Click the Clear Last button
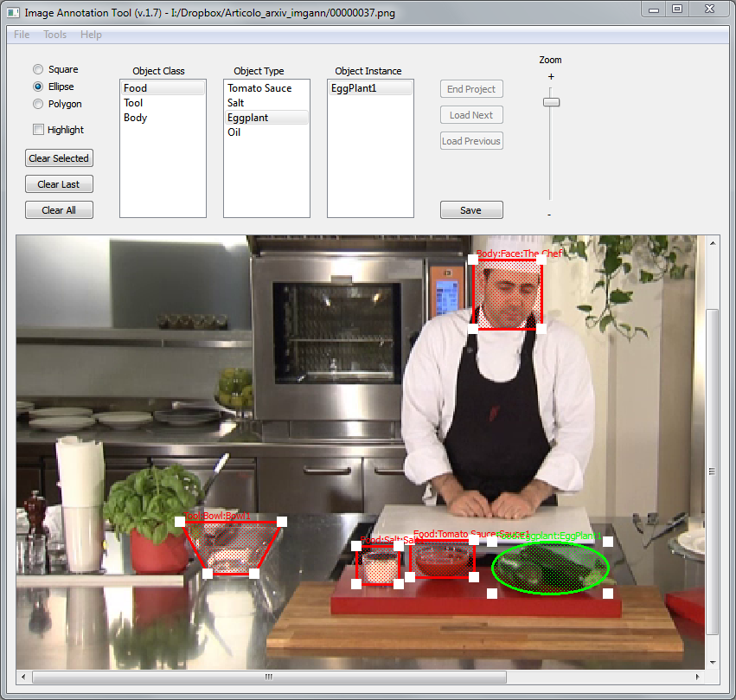 click(59, 184)
